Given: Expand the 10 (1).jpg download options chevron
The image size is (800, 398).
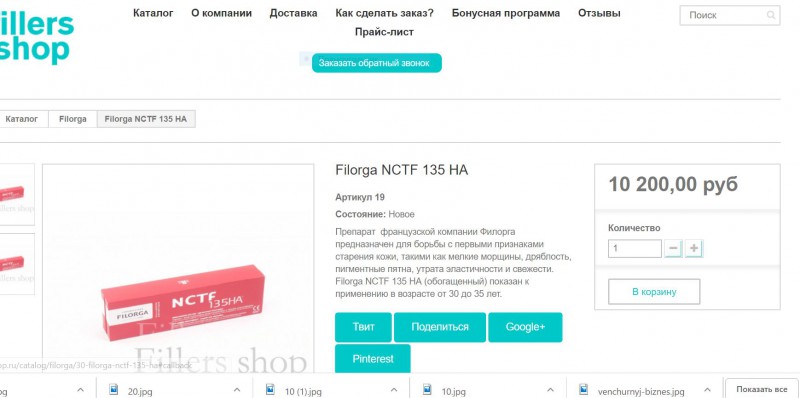Looking at the screenshot, I should (x=393, y=391).
